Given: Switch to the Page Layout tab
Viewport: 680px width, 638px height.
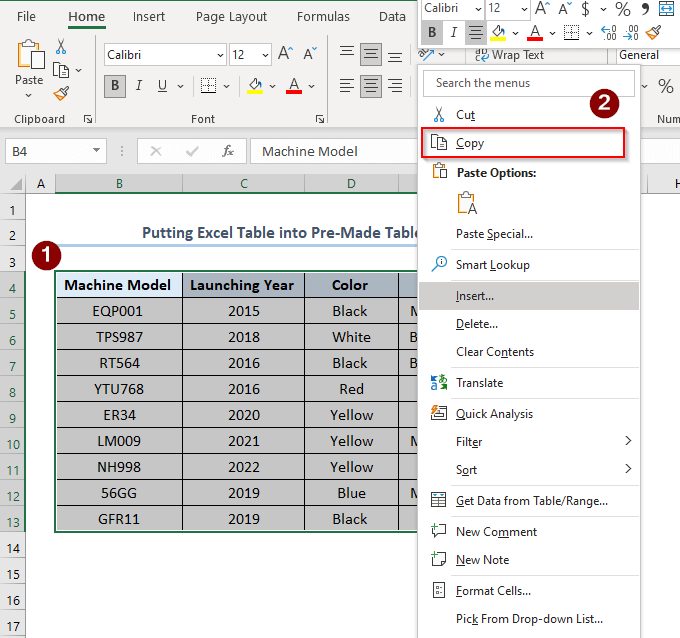Looking at the screenshot, I should [231, 17].
